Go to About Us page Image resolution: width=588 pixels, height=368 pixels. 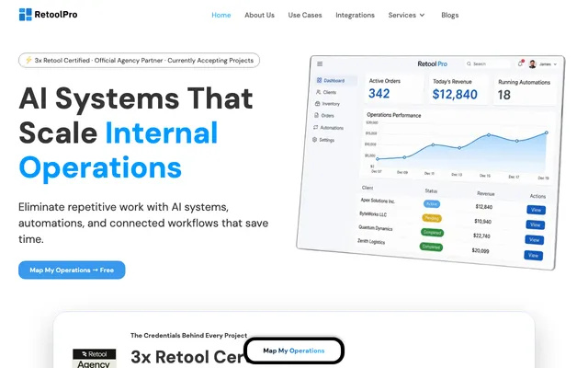click(259, 15)
